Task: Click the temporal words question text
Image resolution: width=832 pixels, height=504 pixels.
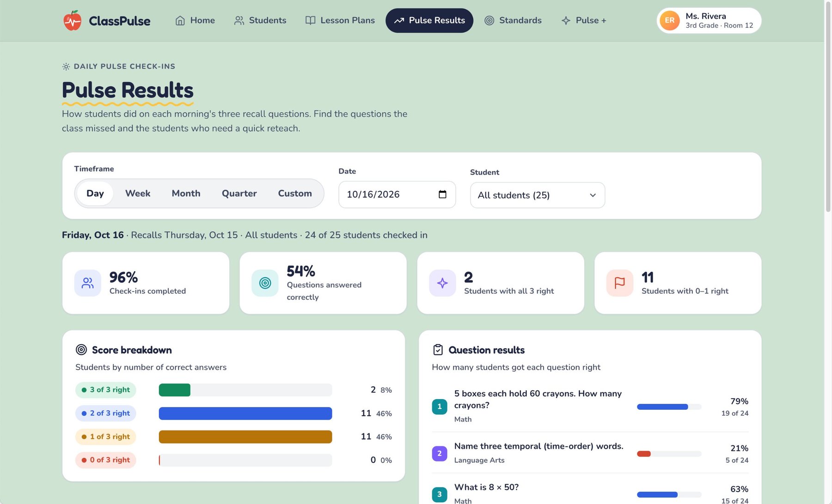Action: pos(539,446)
